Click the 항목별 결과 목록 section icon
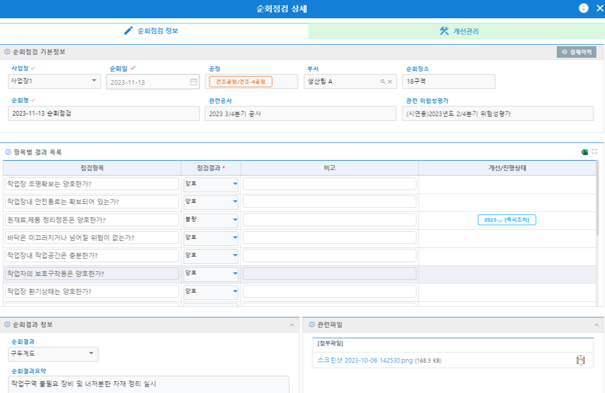The width and height of the screenshot is (605, 393). (x=8, y=152)
